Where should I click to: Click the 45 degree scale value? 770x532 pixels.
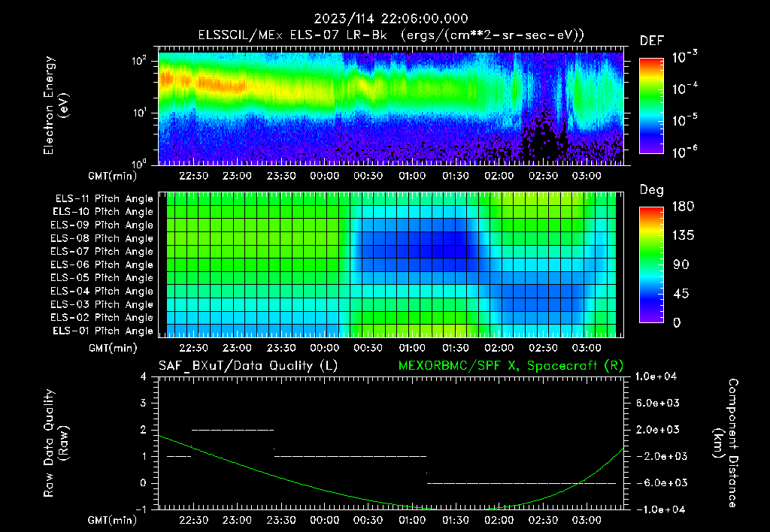click(681, 294)
